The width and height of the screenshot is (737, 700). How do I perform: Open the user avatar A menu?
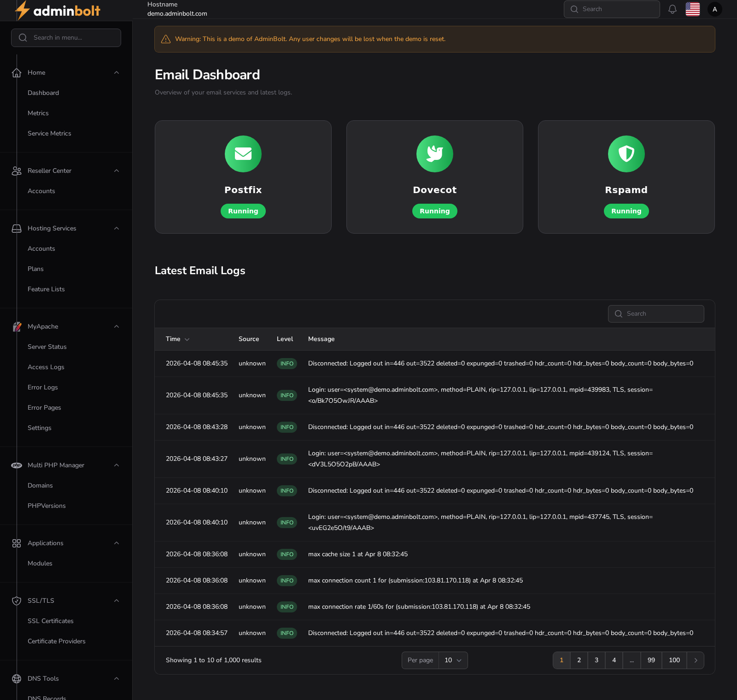[715, 9]
